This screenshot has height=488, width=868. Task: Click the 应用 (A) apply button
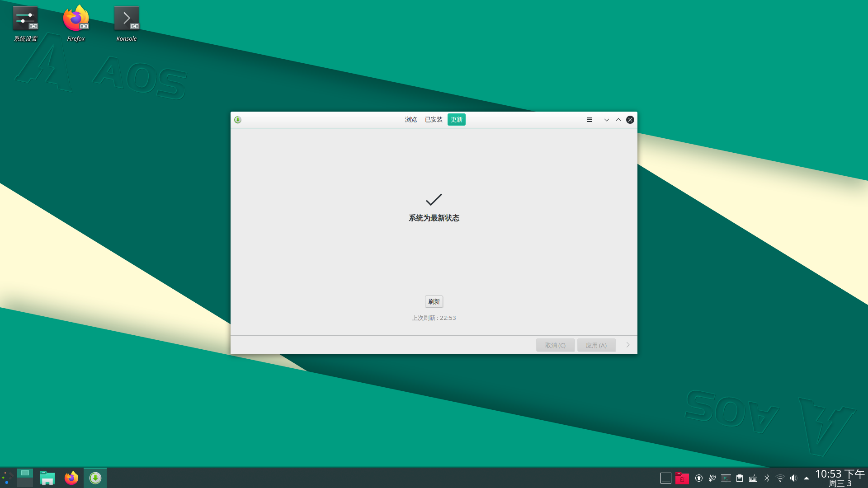pyautogui.click(x=596, y=345)
